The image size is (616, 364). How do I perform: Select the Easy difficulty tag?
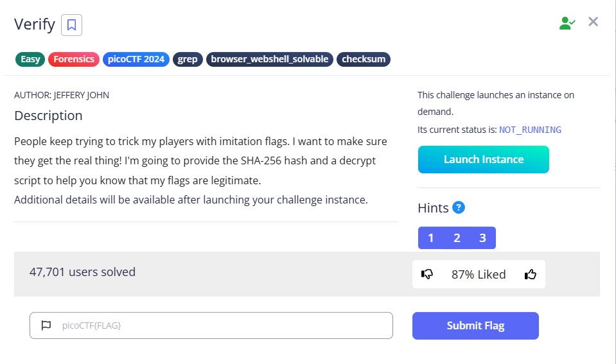tap(30, 59)
